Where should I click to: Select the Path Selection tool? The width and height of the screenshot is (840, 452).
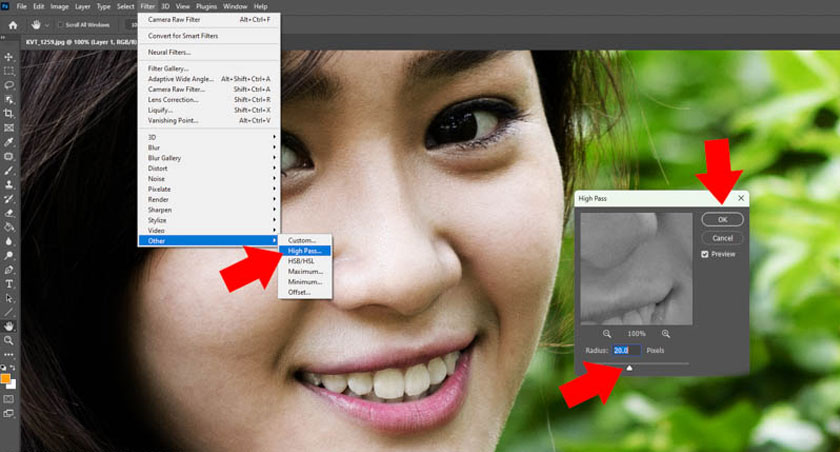pos(9,298)
